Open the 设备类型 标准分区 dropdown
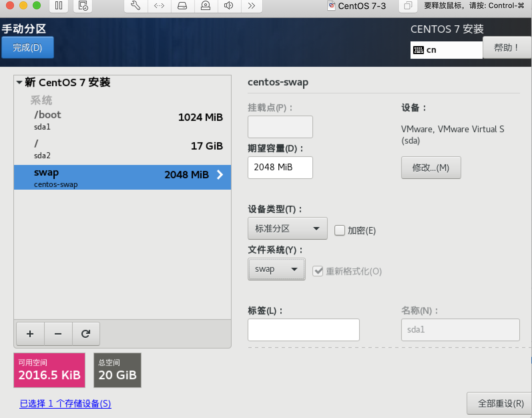The image size is (532, 418). (x=287, y=228)
